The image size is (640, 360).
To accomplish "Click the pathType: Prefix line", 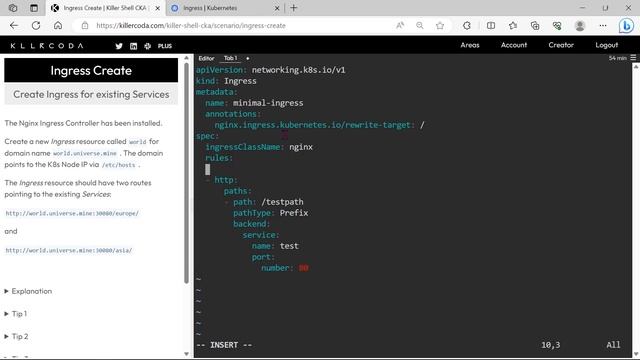I will pos(270,213).
